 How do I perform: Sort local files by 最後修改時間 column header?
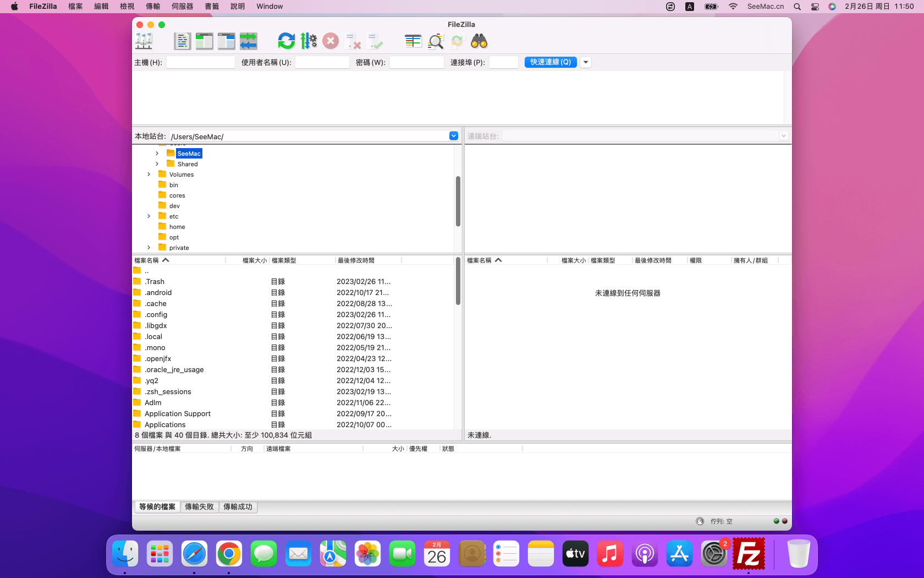click(356, 260)
